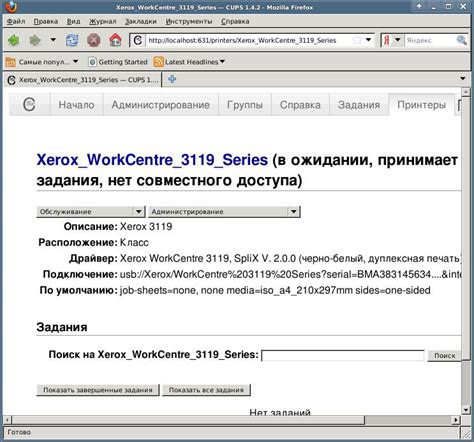Focus the Яндекс search field
The image size is (474, 442).
[430, 40]
